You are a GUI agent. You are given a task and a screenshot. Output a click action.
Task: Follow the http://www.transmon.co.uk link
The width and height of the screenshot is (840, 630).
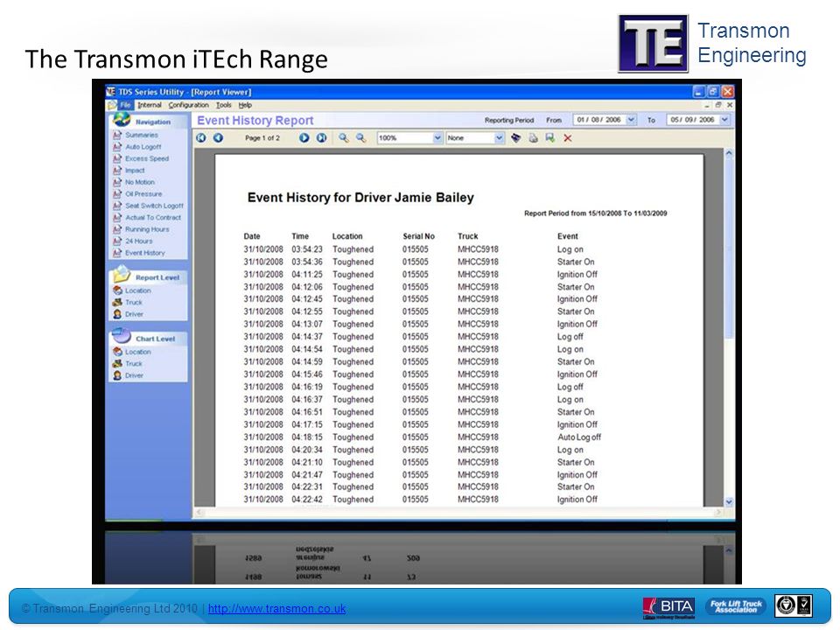point(277,609)
